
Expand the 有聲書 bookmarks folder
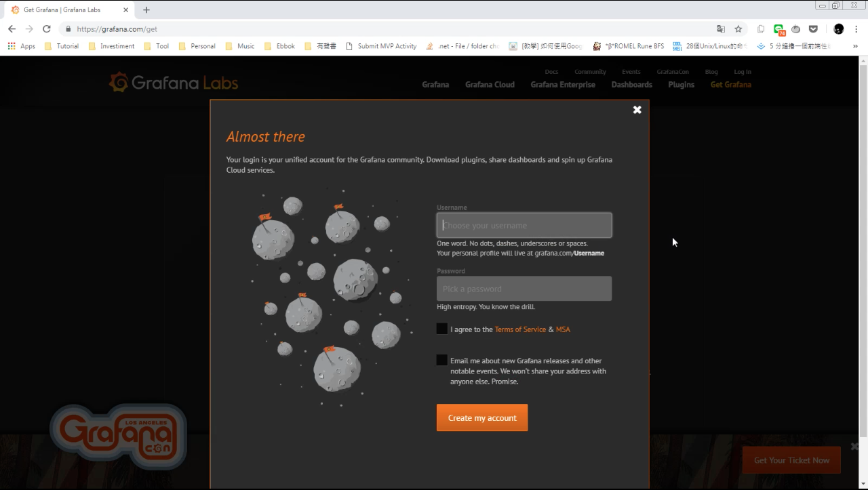click(x=320, y=46)
